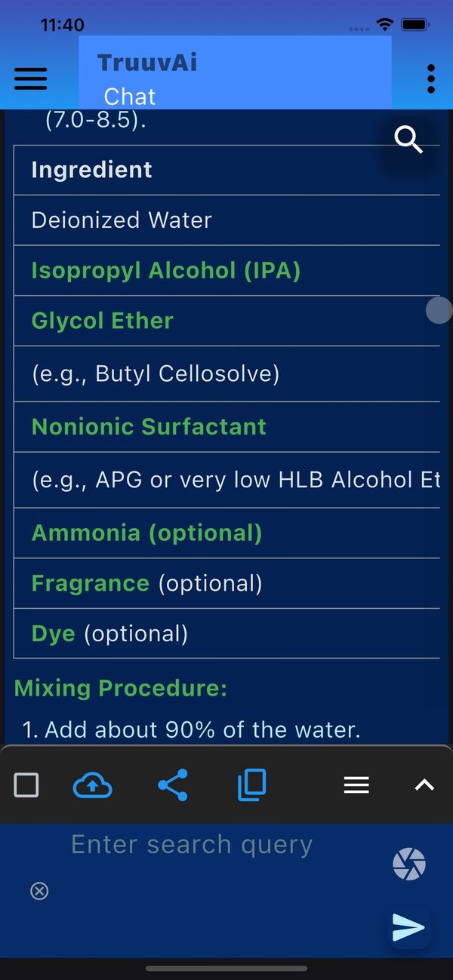Screen dimensions: 453x980
Task: Select the Chat tab label
Action: tap(130, 97)
